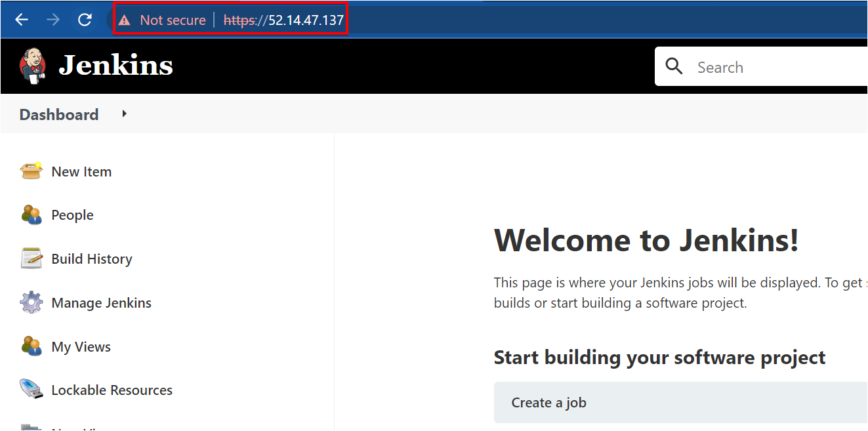Click the Jenkins title text in header
Image resolution: width=868 pixels, height=431 pixels.
116,66
